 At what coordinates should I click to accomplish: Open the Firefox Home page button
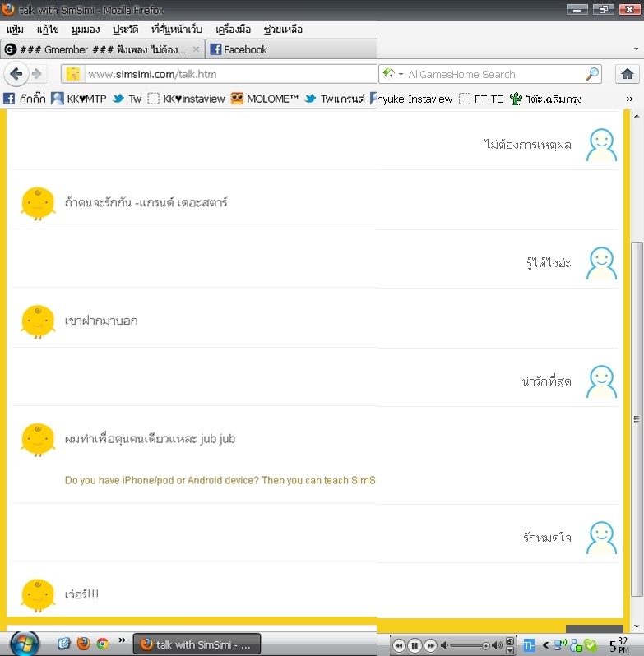627,74
